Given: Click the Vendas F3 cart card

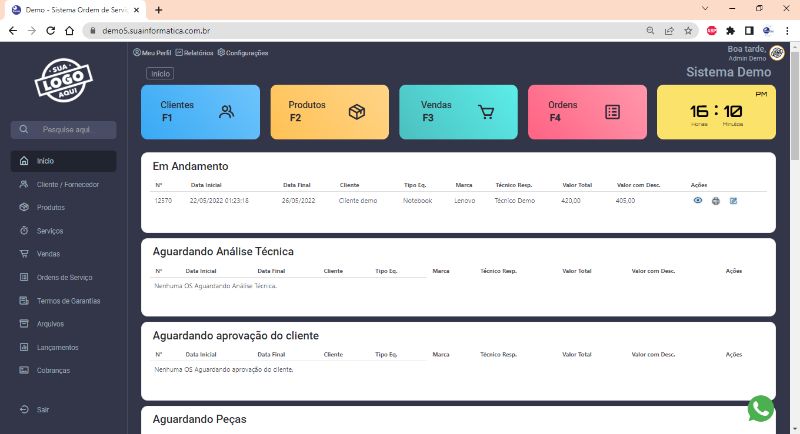Looking at the screenshot, I should [458, 112].
